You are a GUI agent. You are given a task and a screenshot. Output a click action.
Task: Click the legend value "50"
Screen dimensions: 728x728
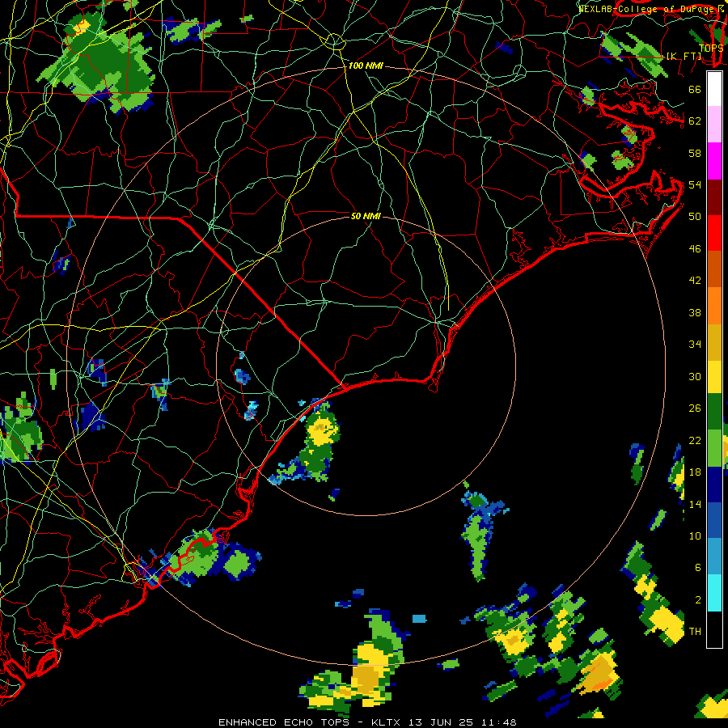[x=695, y=216]
